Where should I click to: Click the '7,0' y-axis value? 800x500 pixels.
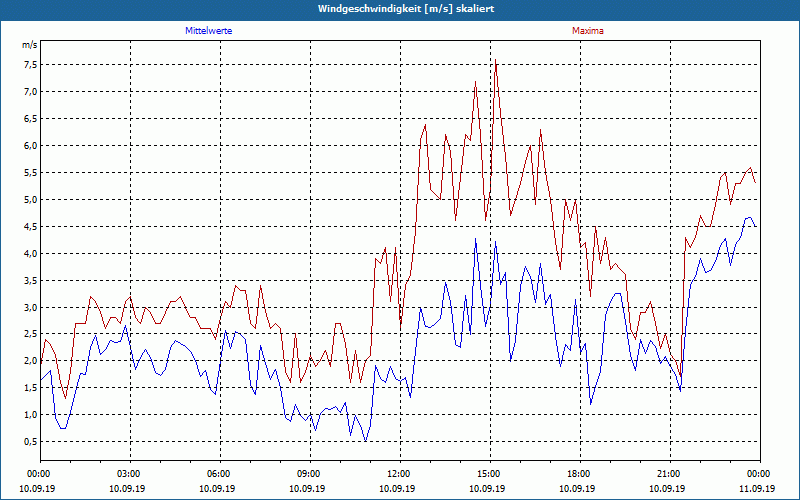point(30,92)
